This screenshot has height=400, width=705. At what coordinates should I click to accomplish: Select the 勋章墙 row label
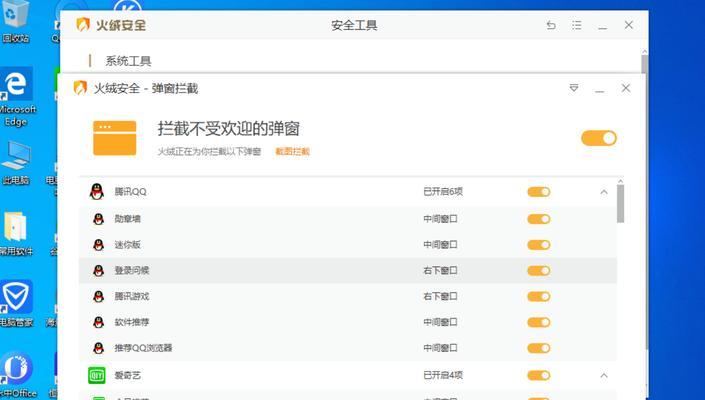point(128,219)
